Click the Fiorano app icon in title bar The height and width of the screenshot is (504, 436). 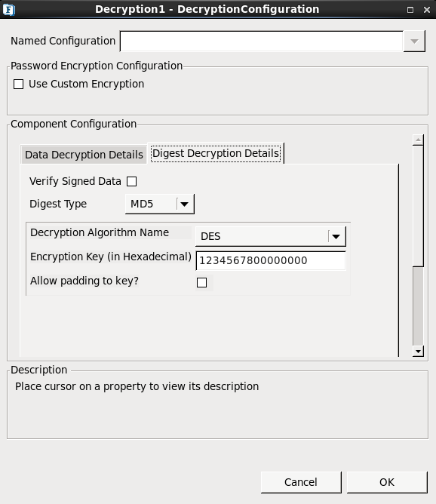tap(9, 10)
